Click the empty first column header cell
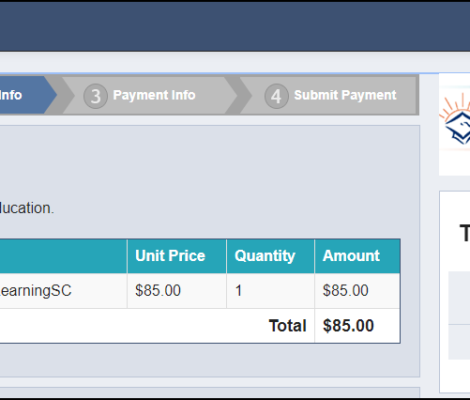470x400 pixels. coord(63,256)
